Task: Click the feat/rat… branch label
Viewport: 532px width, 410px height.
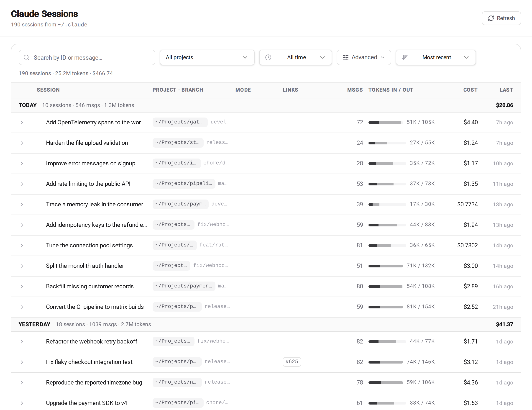Action: 214,245
